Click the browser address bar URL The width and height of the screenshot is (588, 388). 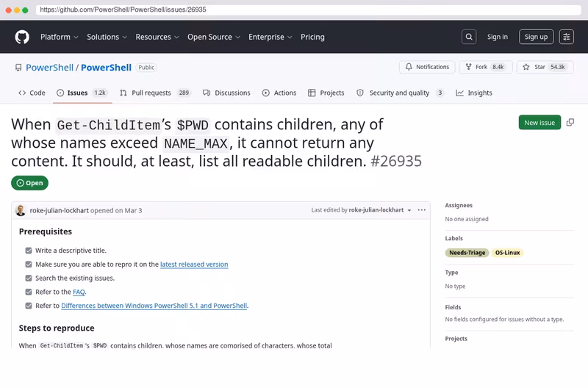[x=123, y=10]
